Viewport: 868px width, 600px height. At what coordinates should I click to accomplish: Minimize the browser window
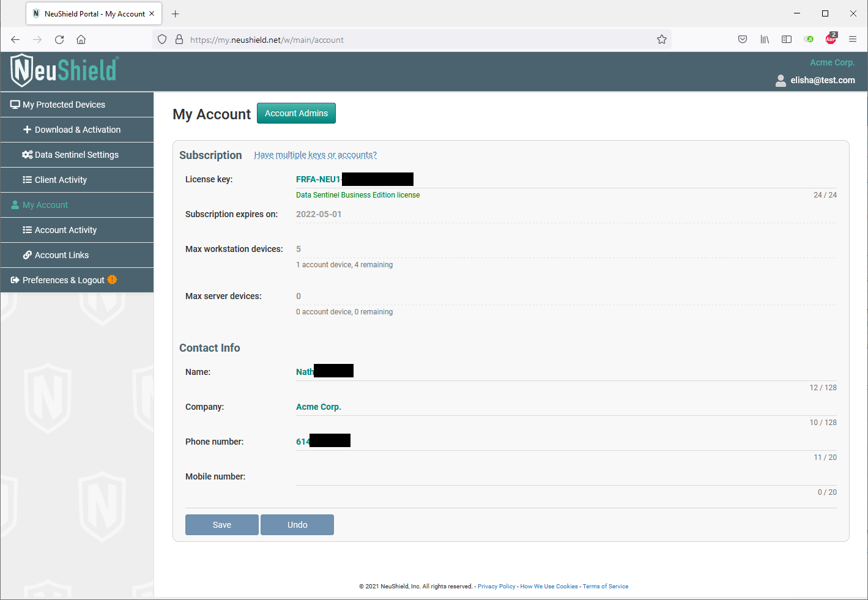pos(797,13)
